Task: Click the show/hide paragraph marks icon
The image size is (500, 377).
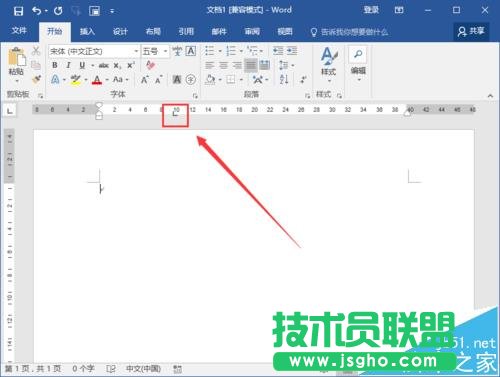Action: (303, 79)
